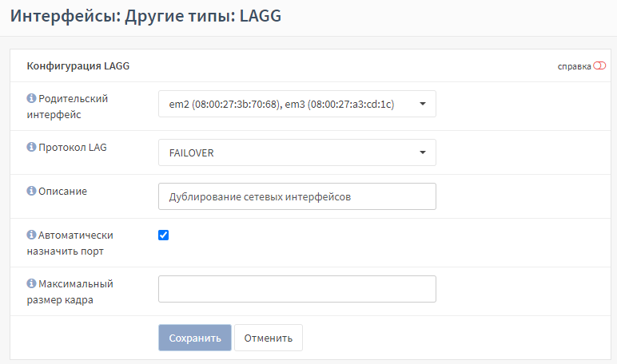Click info icon beside Протокол LAG

tap(31, 147)
